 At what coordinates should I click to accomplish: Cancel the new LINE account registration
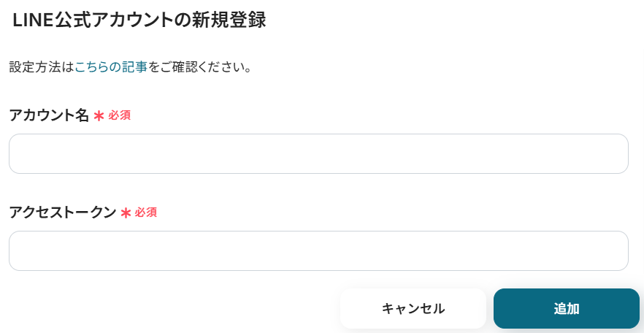[413, 308]
